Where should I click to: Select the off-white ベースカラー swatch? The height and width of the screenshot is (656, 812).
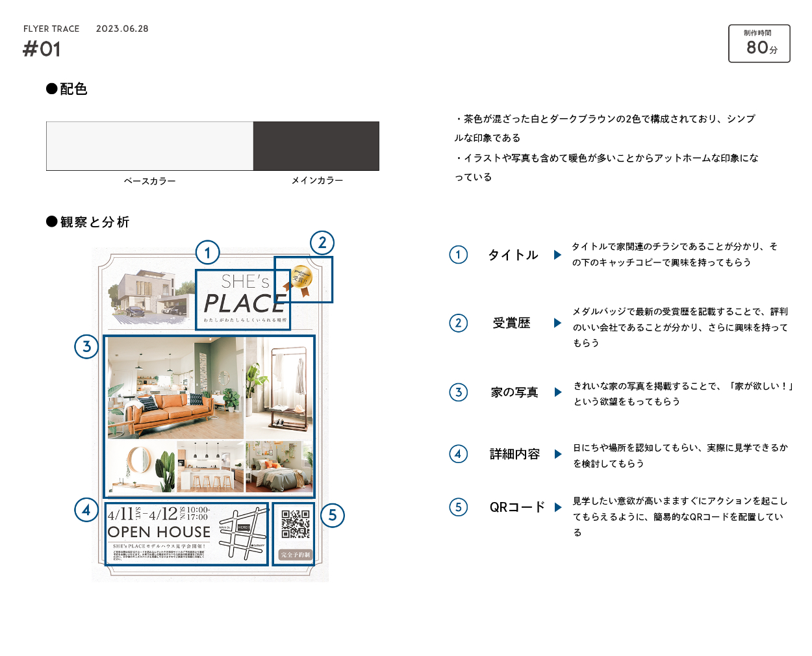pos(149,146)
